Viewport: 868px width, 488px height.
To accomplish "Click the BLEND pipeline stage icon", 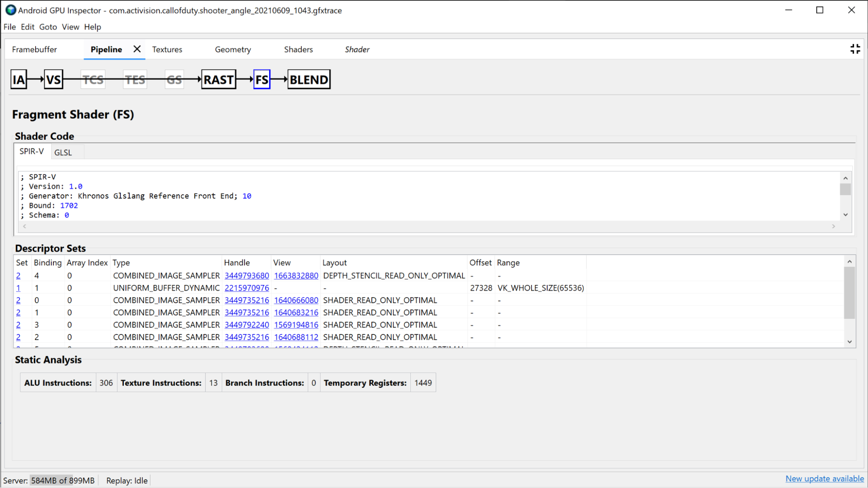I will [307, 80].
